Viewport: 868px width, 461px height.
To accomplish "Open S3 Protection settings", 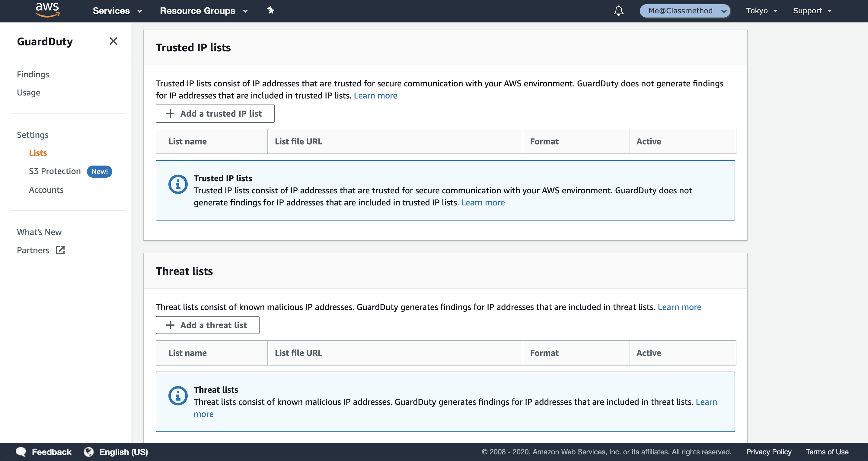I will click(55, 171).
